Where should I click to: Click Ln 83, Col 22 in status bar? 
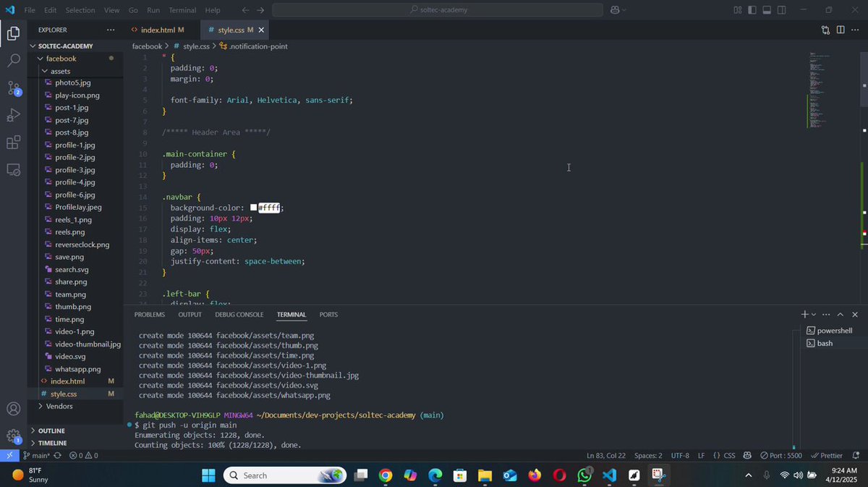coord(606,456)
